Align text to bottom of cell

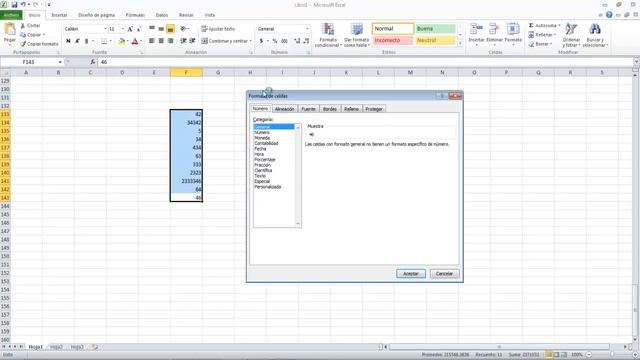171,29
